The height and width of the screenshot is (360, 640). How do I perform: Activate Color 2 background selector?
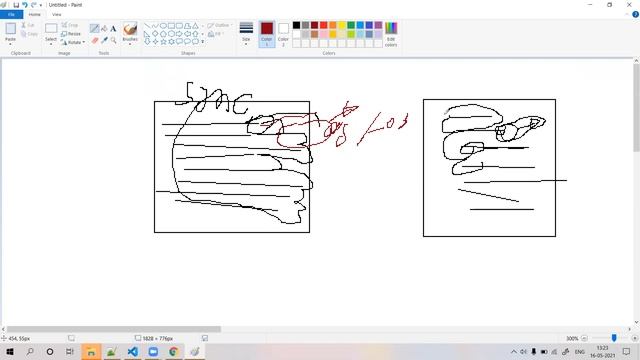[283, 34]
